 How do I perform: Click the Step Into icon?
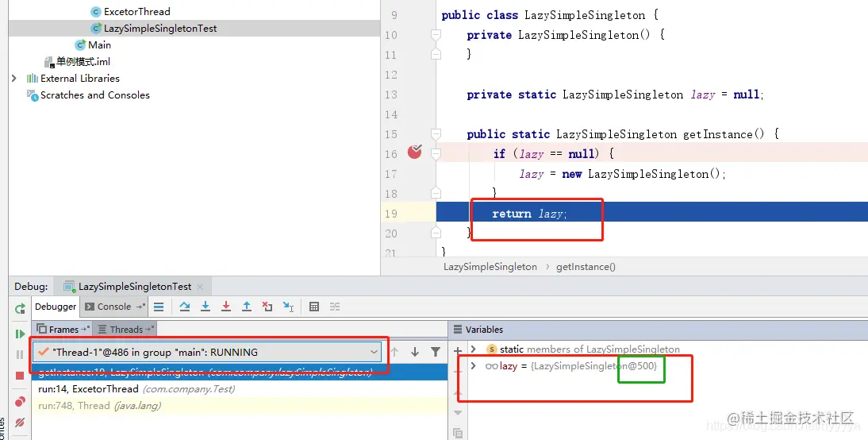pos(205,307)
